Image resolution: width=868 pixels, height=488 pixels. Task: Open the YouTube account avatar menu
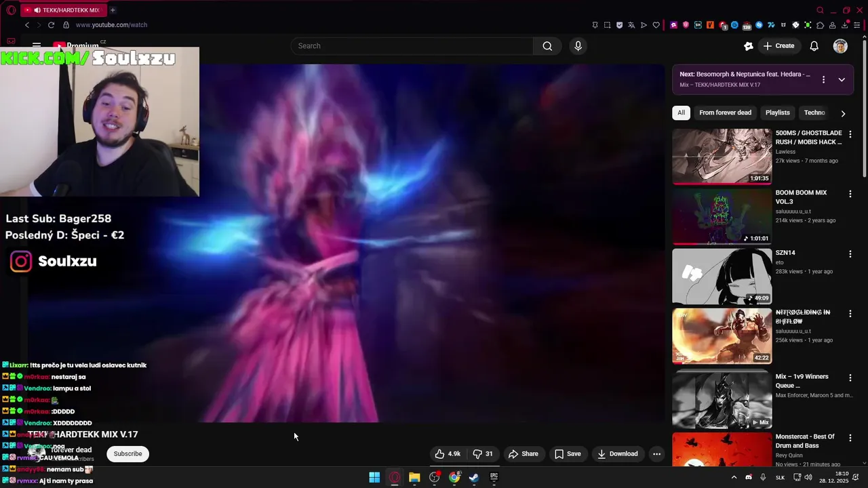point(840,46)
